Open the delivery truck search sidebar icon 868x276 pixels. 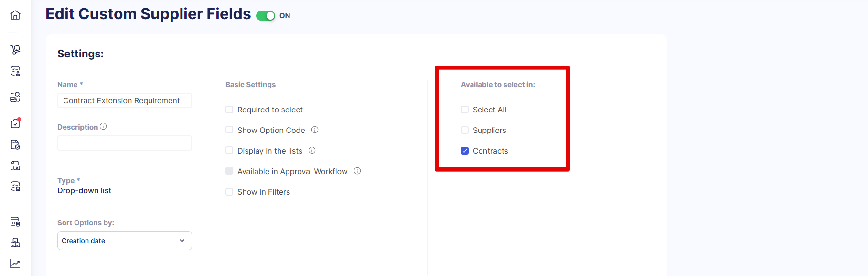(15, 97)
